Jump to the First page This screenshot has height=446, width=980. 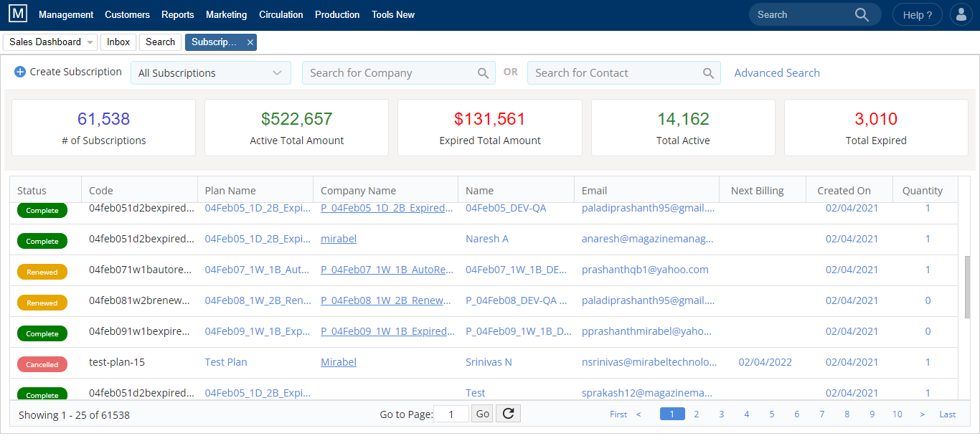pos(618,414)
